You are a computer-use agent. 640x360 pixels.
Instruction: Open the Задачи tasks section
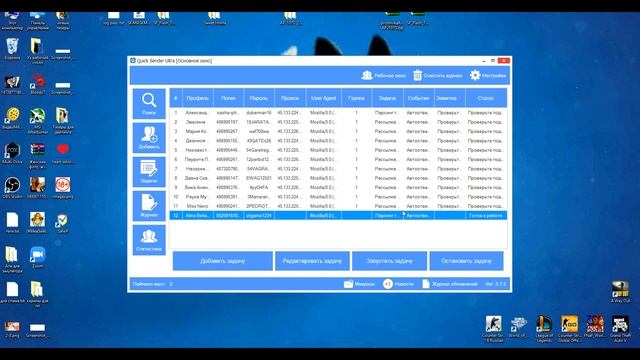149,172
